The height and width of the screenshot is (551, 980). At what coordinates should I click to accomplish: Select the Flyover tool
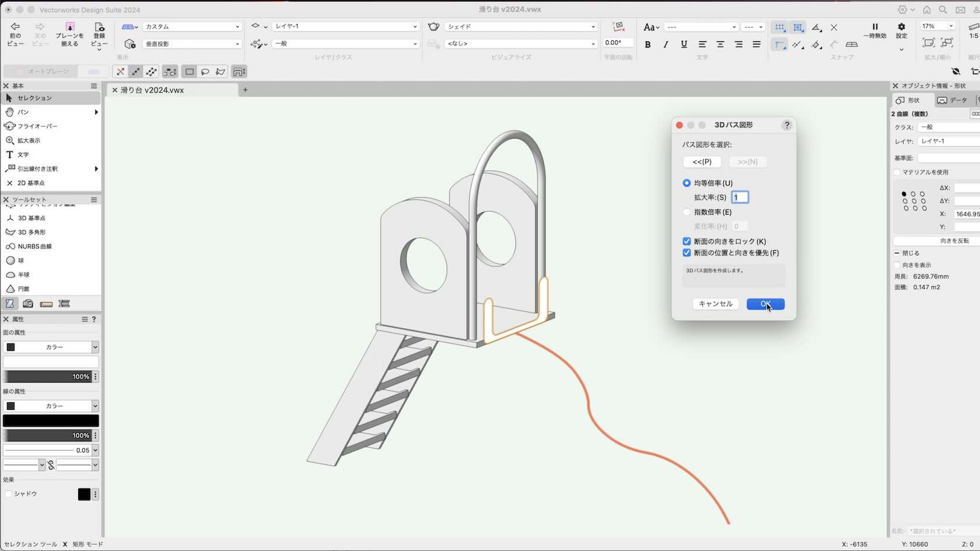coord(51,126)
